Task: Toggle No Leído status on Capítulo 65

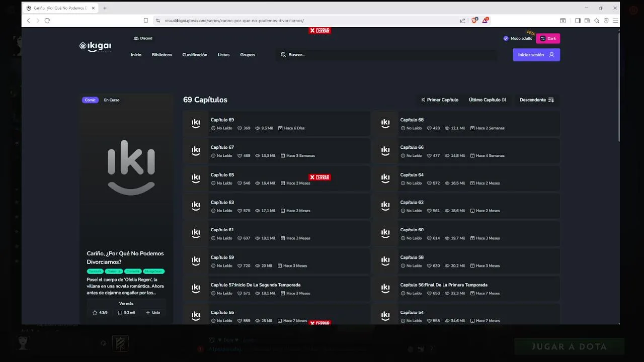Action: point(221,184)
